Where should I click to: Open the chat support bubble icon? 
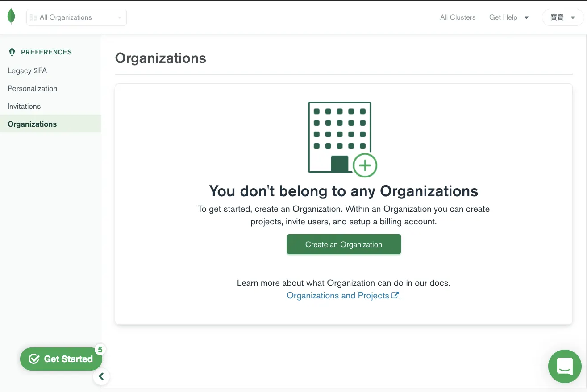(x=565, y=366)
